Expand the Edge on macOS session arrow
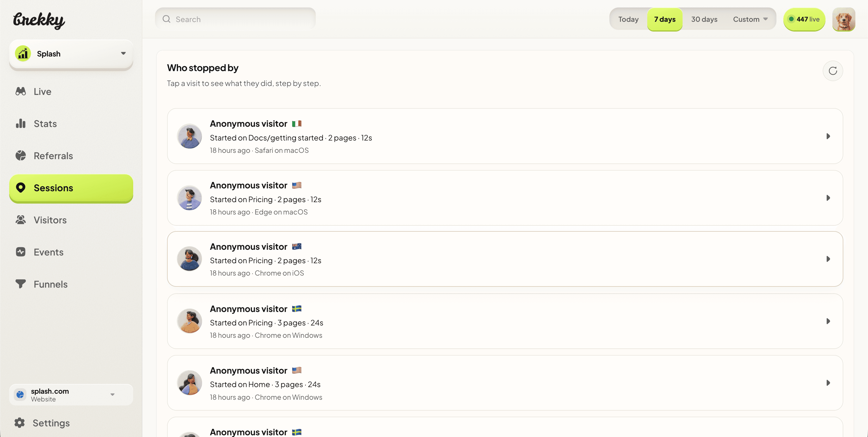Viewport: 868px width, 437px height. (828, 198)
